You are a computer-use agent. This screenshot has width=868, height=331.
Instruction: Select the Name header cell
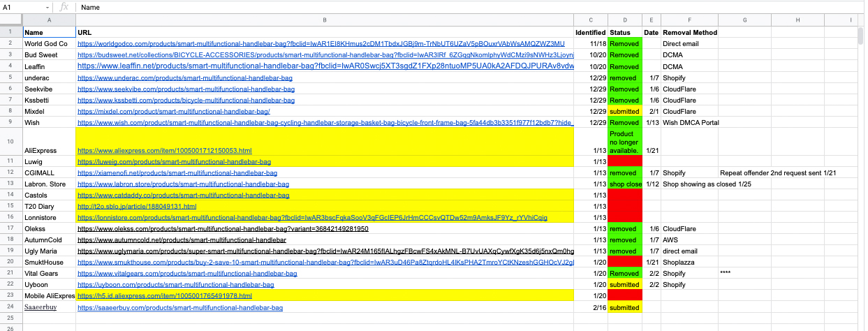pyautogui.click(x=49, y=32)
